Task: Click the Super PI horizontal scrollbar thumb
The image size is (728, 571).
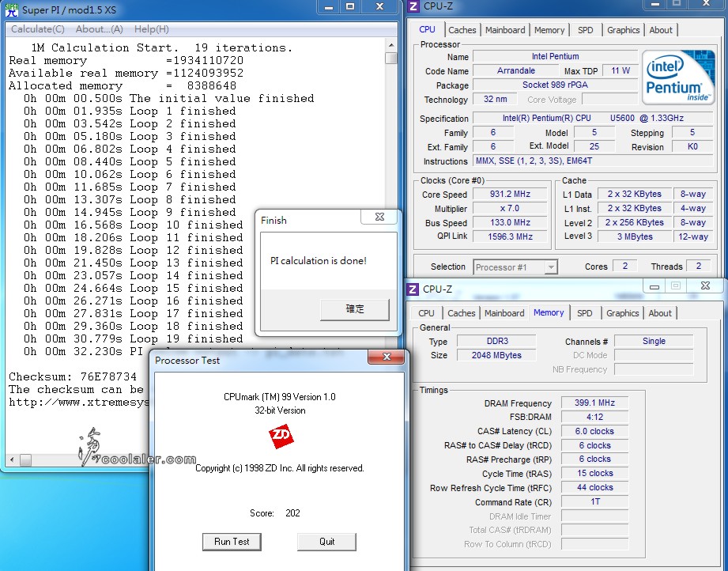Action: point(25,460)
